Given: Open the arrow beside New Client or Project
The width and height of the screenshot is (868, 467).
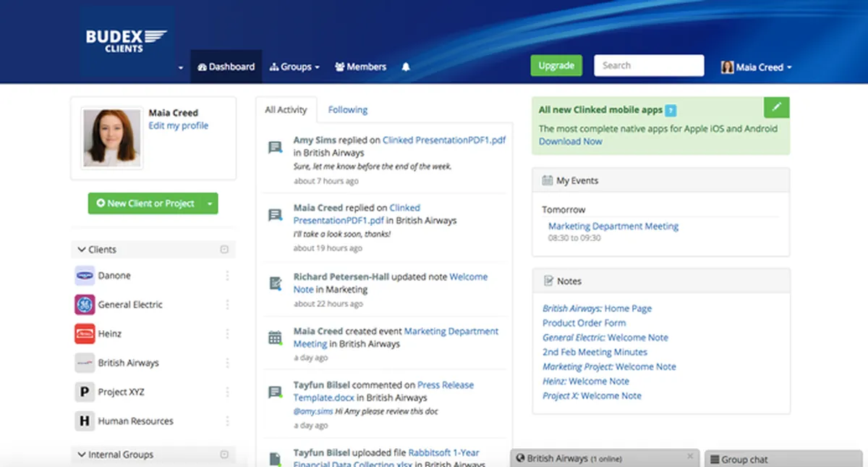Looking at the screenshot, I should (210, 203).
